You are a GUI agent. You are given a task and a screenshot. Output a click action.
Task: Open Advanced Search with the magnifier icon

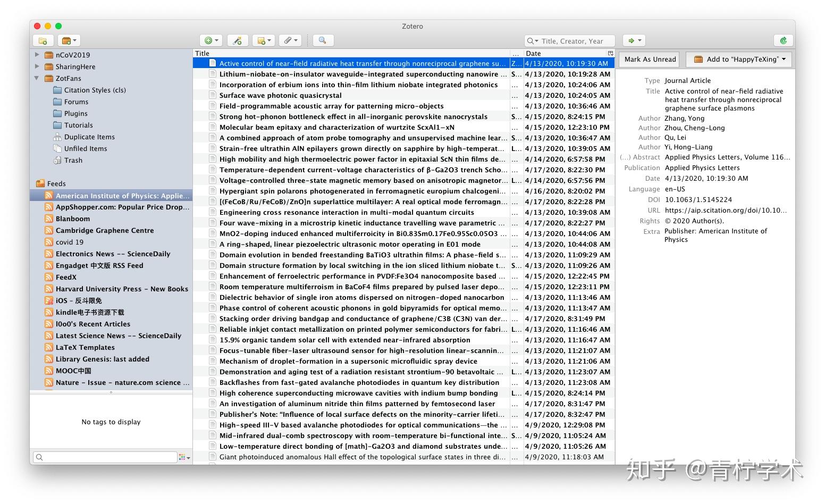click(x=323, y=40)
